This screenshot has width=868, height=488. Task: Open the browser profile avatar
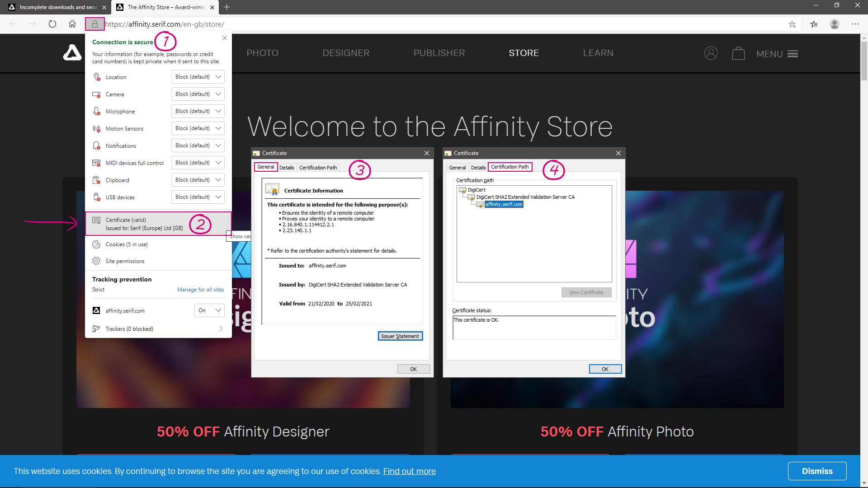835,24
